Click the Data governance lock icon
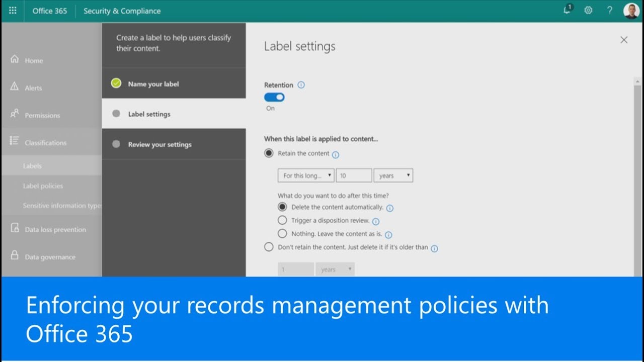 coord(15,255)
